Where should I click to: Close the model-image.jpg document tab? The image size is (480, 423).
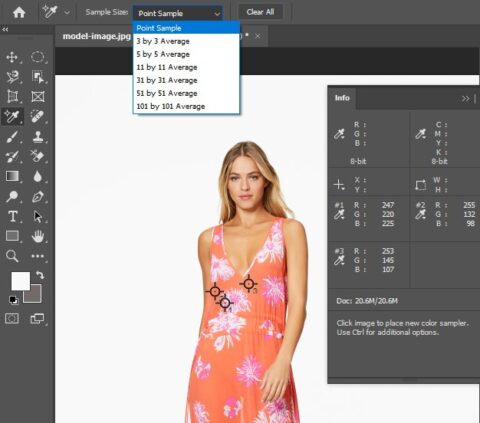coord(258,36)
